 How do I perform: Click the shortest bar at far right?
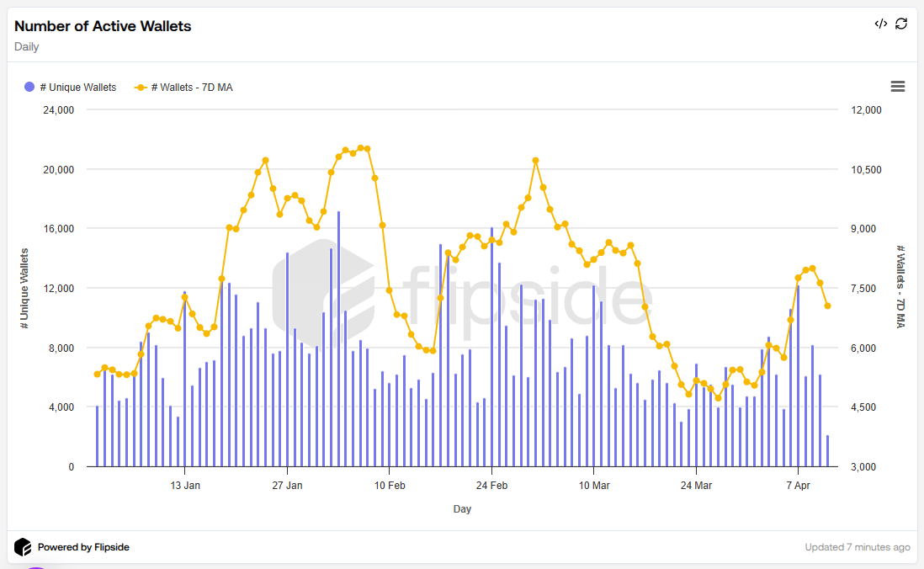(x=827, y=451)
